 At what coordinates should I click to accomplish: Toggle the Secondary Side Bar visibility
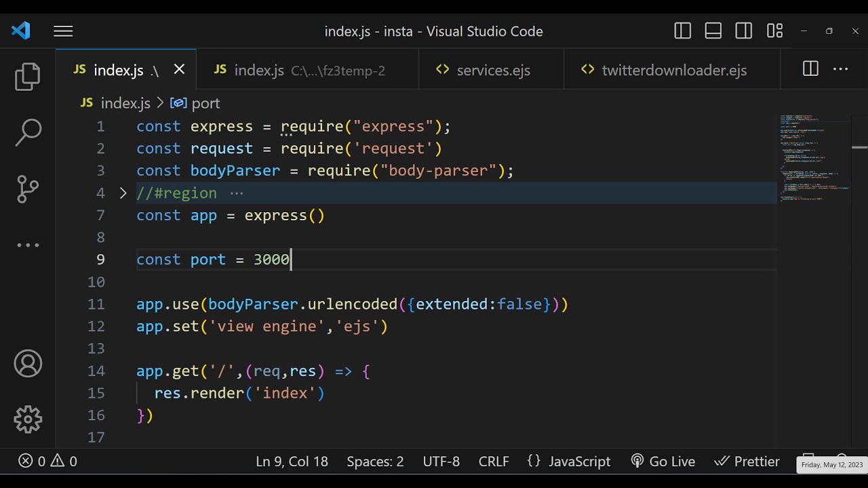pos(744,31)
